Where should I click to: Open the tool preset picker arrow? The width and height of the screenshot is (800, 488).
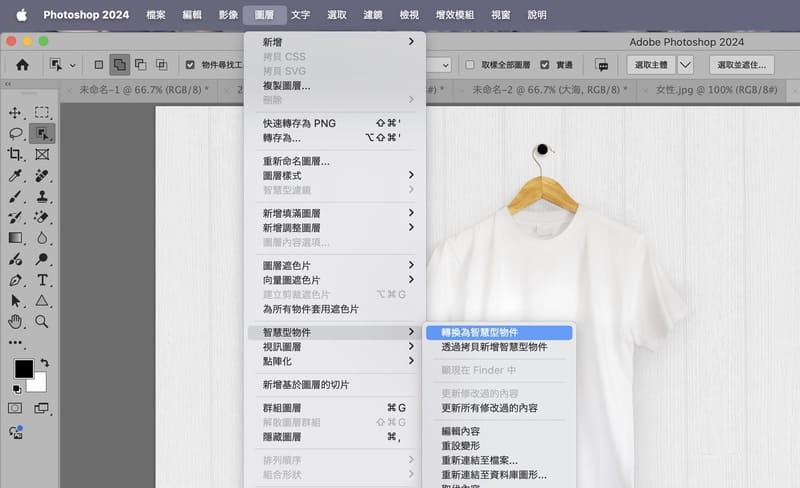click(x=72, y=65)
